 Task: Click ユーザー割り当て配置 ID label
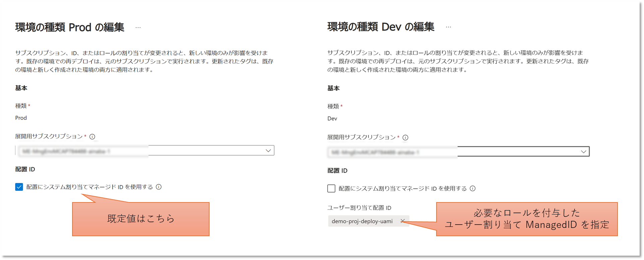[359, 208]
